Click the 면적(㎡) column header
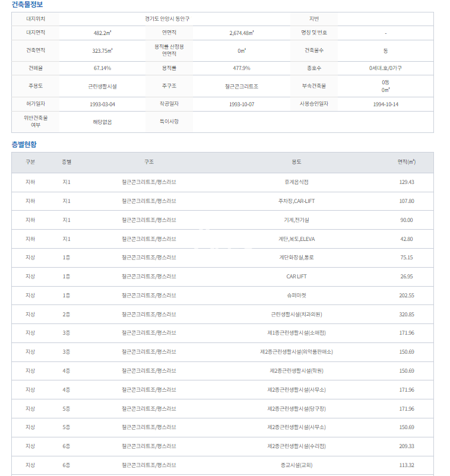Image resolution: width=450 pixels, height=476 pixels. click(406, 162)
